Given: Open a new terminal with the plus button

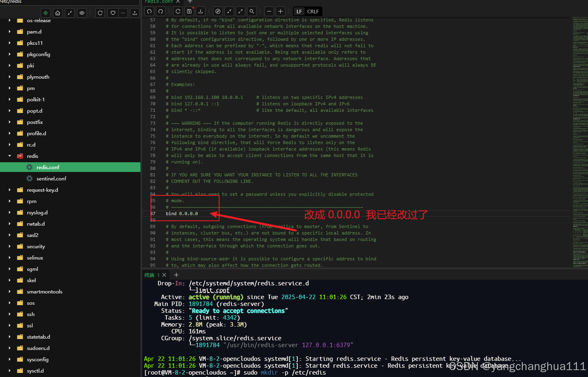Looking at the screenshot, I should (176, 275).
